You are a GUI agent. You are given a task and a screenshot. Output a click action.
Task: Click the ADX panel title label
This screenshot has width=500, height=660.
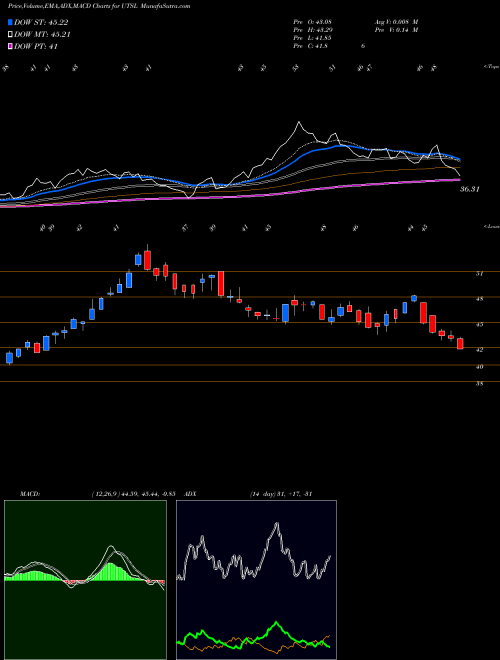pyautogui.click(x=191, y=494)
